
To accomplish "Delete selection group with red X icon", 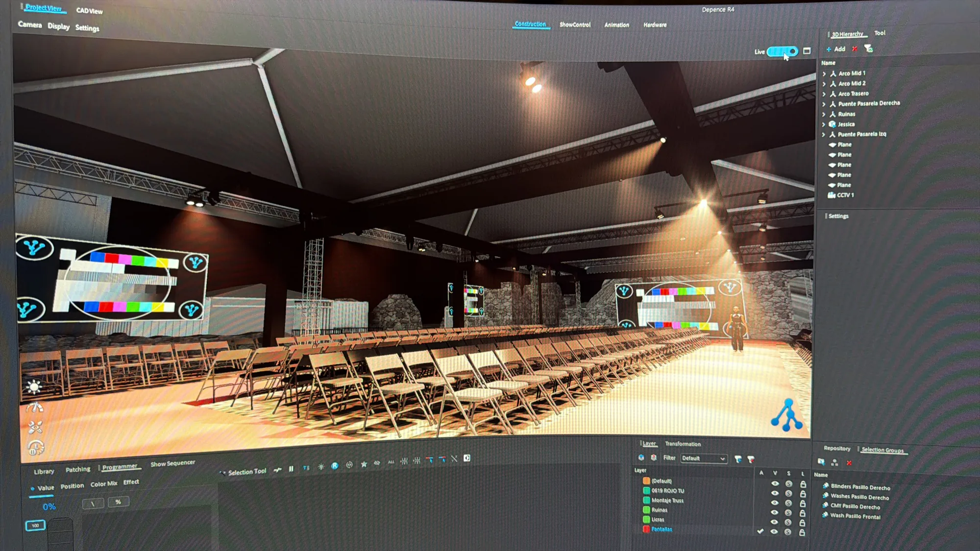I will (x=849, y=463).
